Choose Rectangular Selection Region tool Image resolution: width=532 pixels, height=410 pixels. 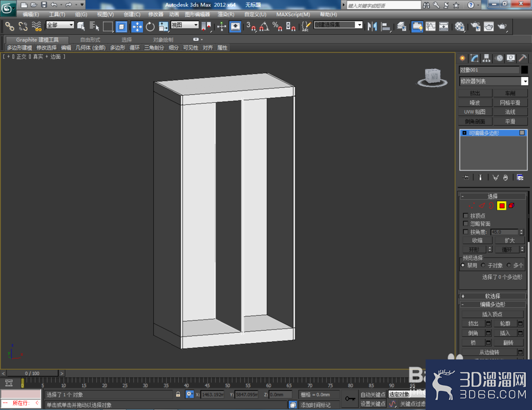[x=108, y=26]
